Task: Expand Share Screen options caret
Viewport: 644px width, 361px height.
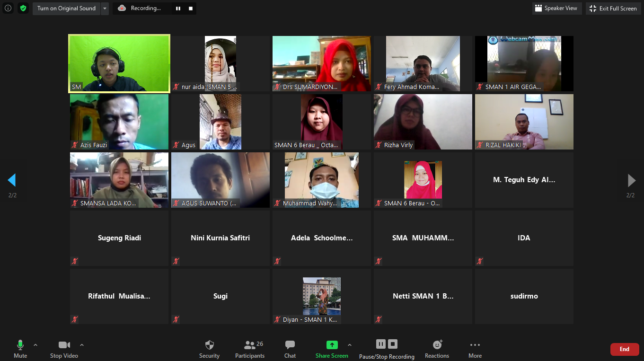Action: (350, 345)
